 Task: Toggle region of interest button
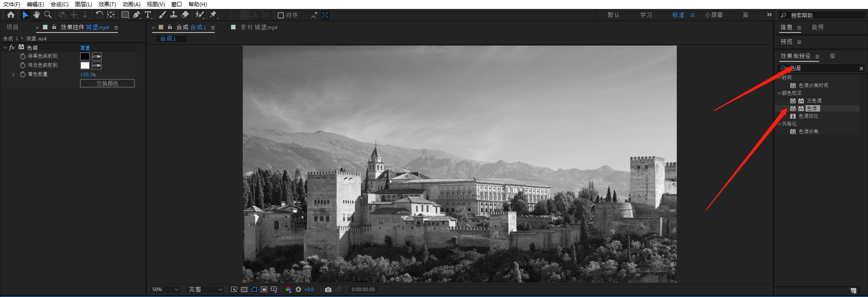264,289
